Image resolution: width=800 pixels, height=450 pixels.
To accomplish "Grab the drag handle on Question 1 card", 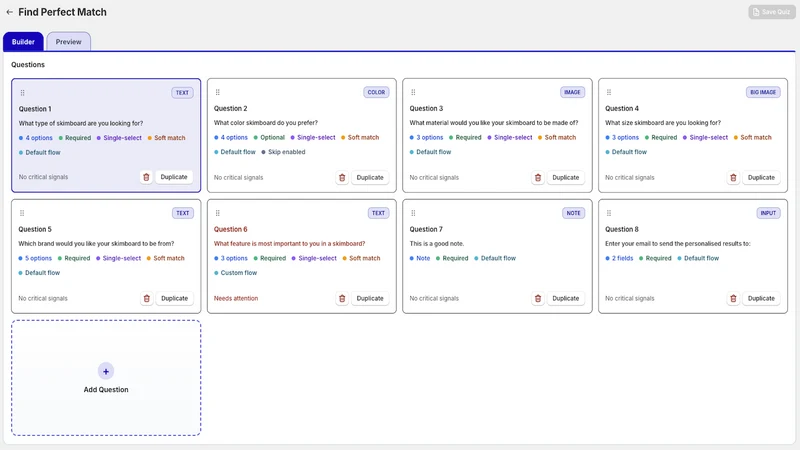I will (22, 93).
